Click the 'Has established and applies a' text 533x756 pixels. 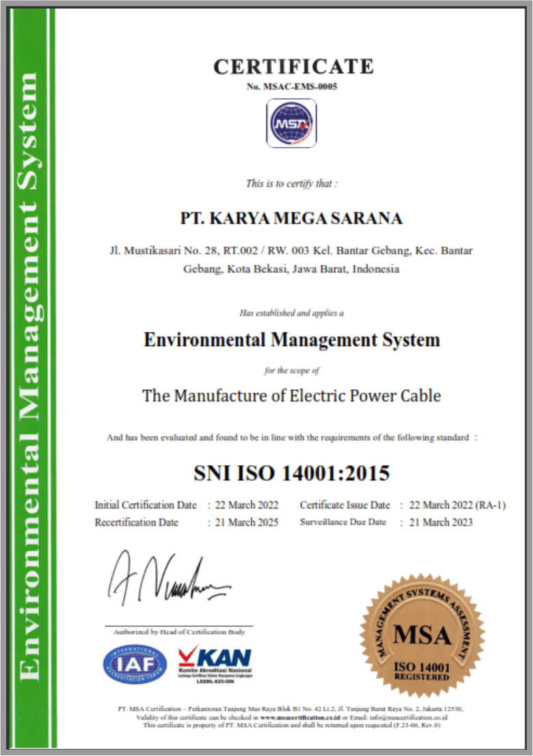(291, 313)
